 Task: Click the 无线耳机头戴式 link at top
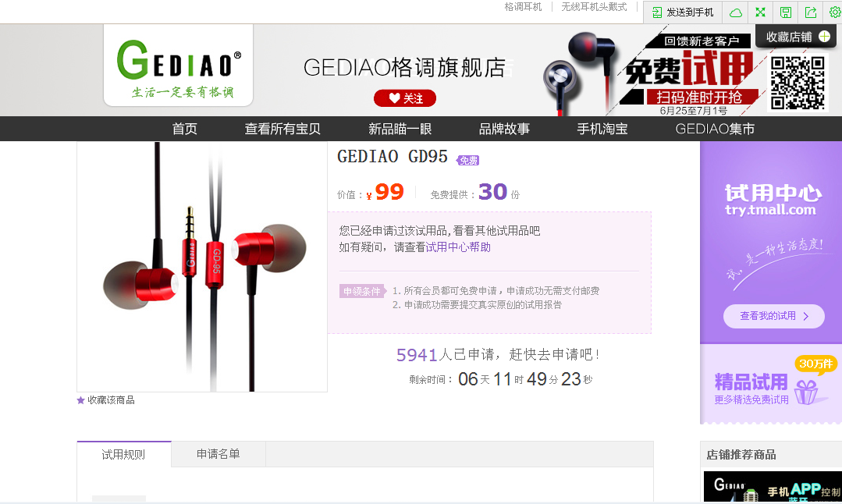594,7
